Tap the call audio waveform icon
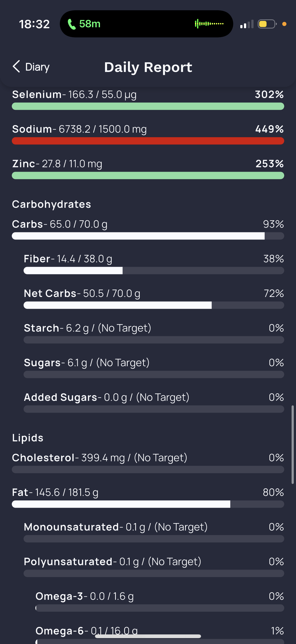The width and height of the screenshot is (296, 644). [x=209, y=24]
